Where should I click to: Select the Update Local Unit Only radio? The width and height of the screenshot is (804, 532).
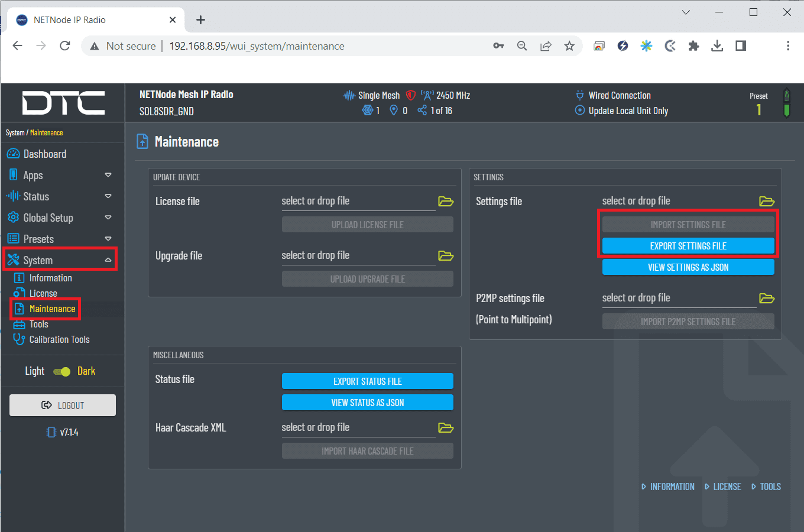pos(580,111)
